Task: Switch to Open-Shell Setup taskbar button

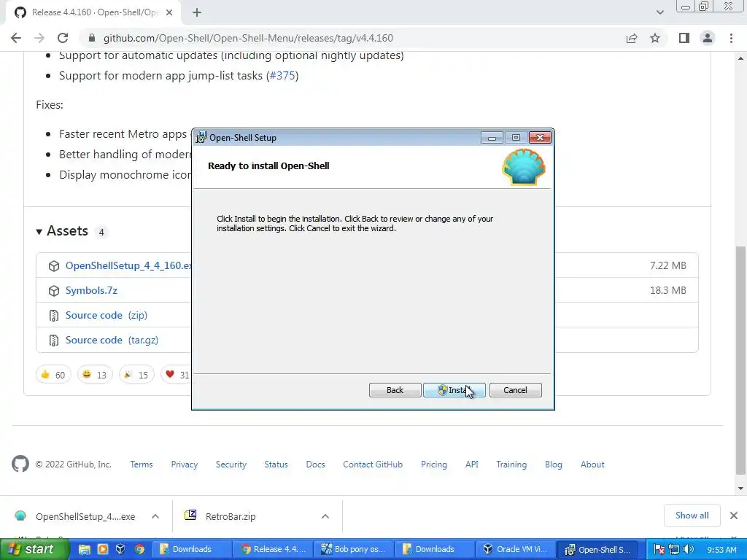Action: (597, 549)
